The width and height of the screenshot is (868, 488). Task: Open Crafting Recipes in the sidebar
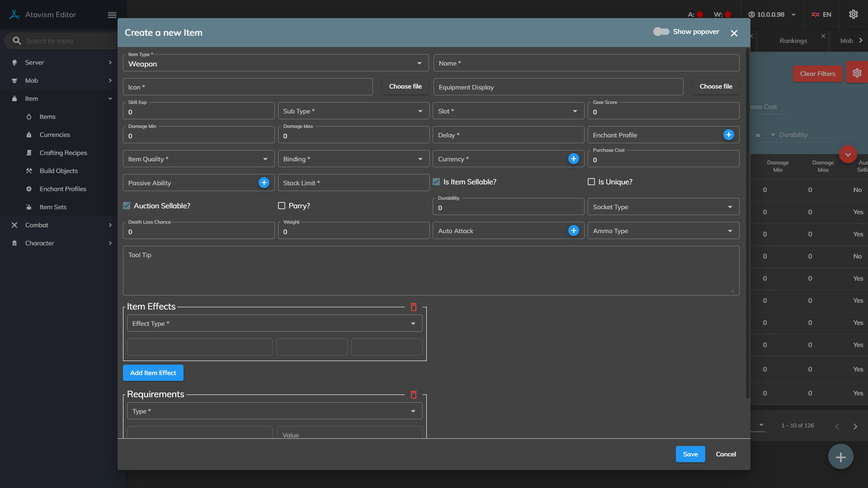(x=63, y=153)
